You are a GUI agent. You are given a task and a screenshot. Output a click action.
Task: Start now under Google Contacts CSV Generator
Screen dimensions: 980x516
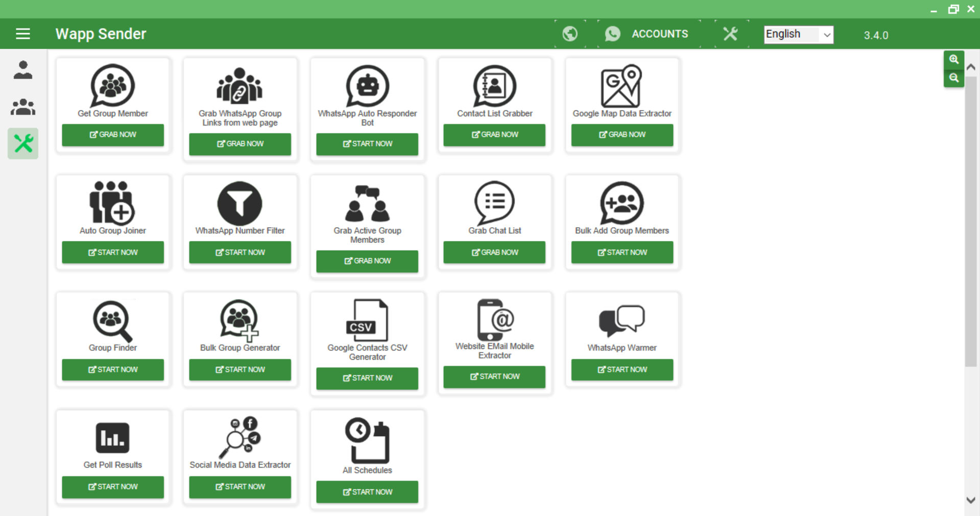click(x=367, y=378)
